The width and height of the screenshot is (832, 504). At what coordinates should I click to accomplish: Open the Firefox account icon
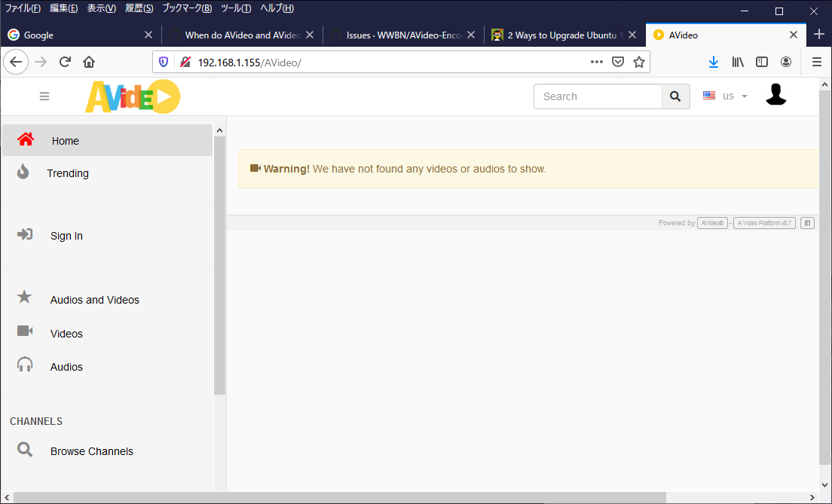[x=786, y=62]
